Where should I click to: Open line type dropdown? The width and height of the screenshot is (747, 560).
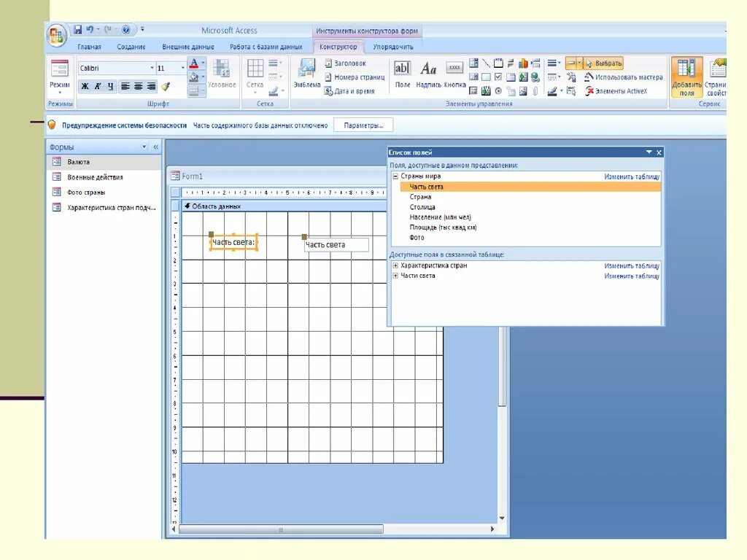[x=554, y=77]
